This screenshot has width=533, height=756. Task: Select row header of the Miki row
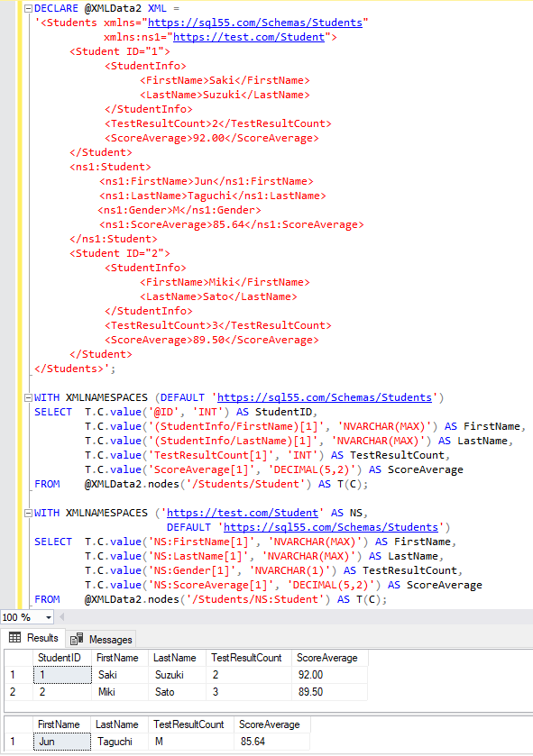point(18,692)
